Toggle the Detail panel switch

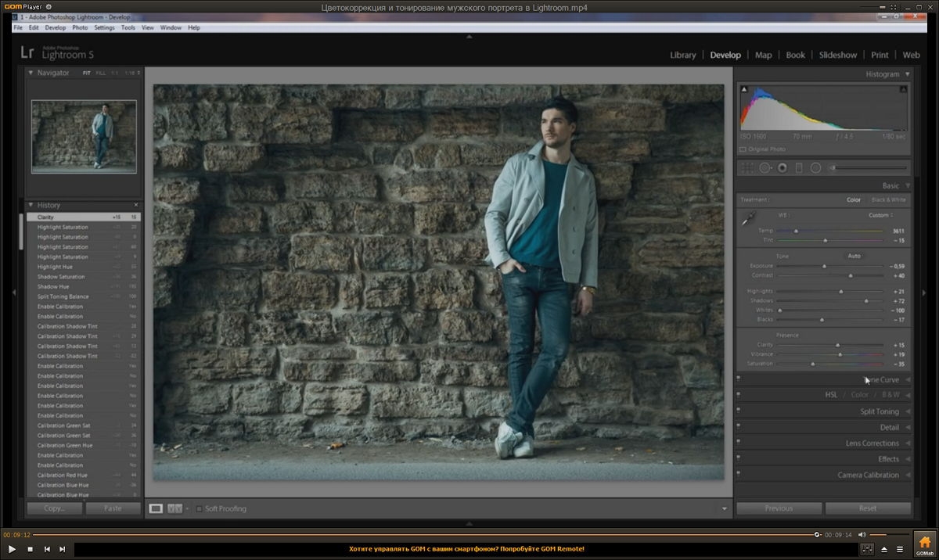click(x=738, y=427)
